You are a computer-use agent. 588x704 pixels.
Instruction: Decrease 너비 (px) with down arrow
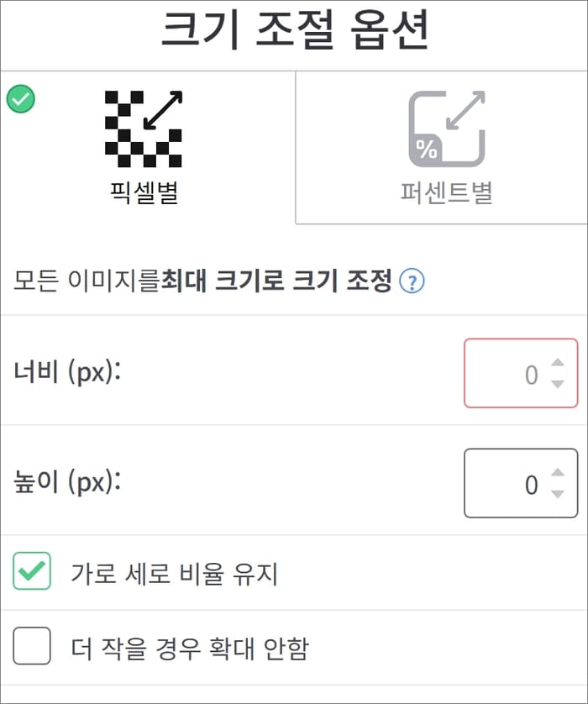[558, 384]
